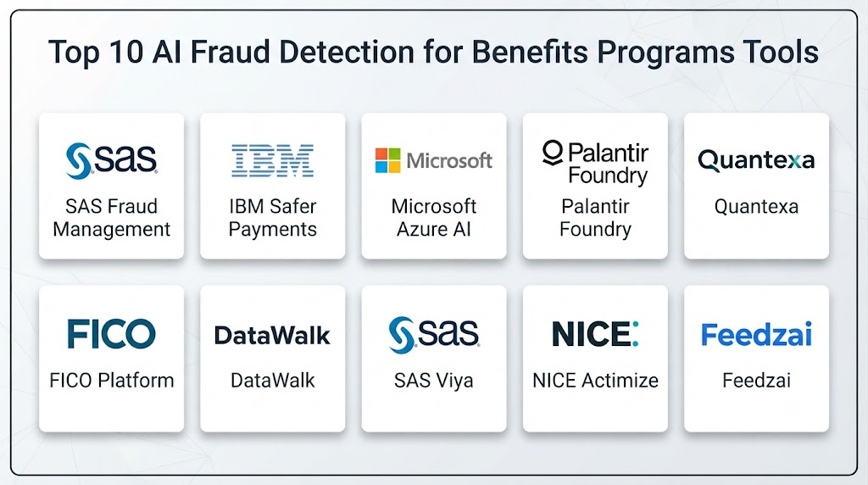The image size is (868, 485).
Task: Open the NICE Actimize caption
Action: tap(595, 381)
